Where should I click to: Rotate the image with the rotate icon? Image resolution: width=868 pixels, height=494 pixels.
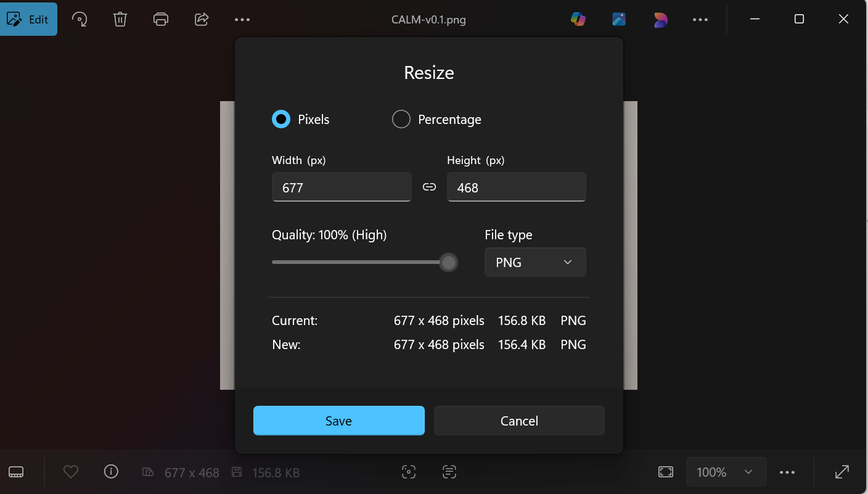pos(80,19)
